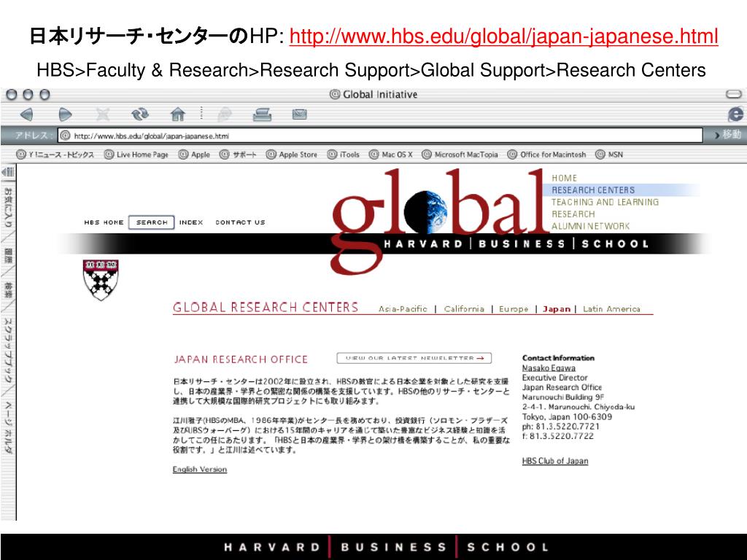Image resolution: width=747 pixels, height=560 pixels.
Task: Click the AutoFill pen icon
Action: (x=225, y=114)
